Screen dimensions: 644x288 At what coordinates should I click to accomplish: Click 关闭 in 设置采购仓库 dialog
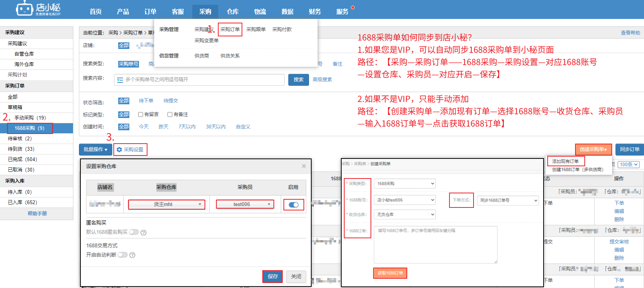pos(296,276)
